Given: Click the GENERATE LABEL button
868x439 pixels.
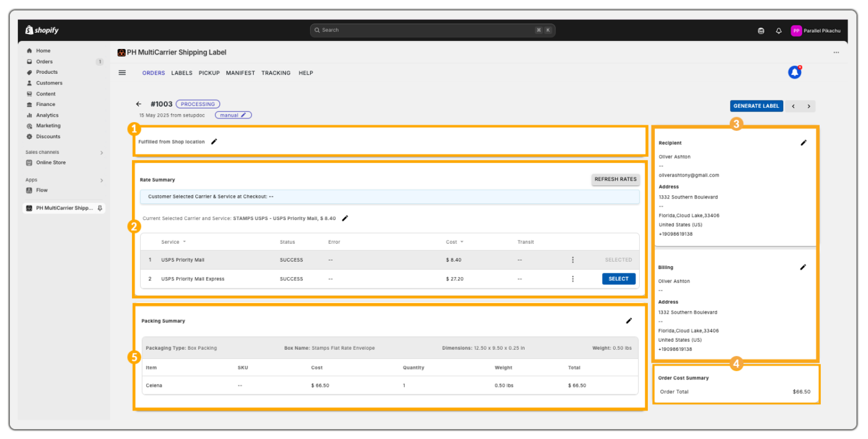Looking at the screenshot, I should coord(756,106).
